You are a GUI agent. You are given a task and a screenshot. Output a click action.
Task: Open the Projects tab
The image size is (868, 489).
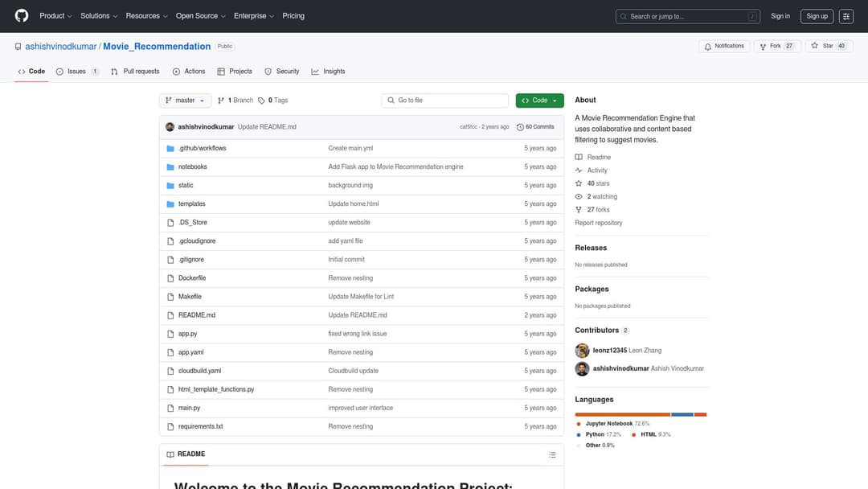(x=235, y=72)
